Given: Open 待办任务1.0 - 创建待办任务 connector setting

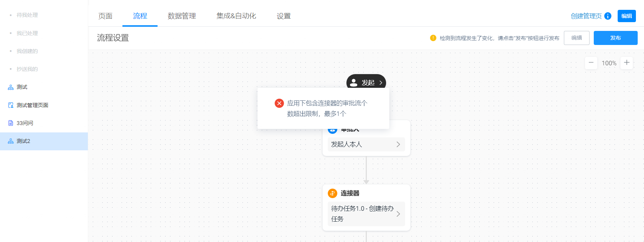Looking at the screenshot, I should (366, 214).
